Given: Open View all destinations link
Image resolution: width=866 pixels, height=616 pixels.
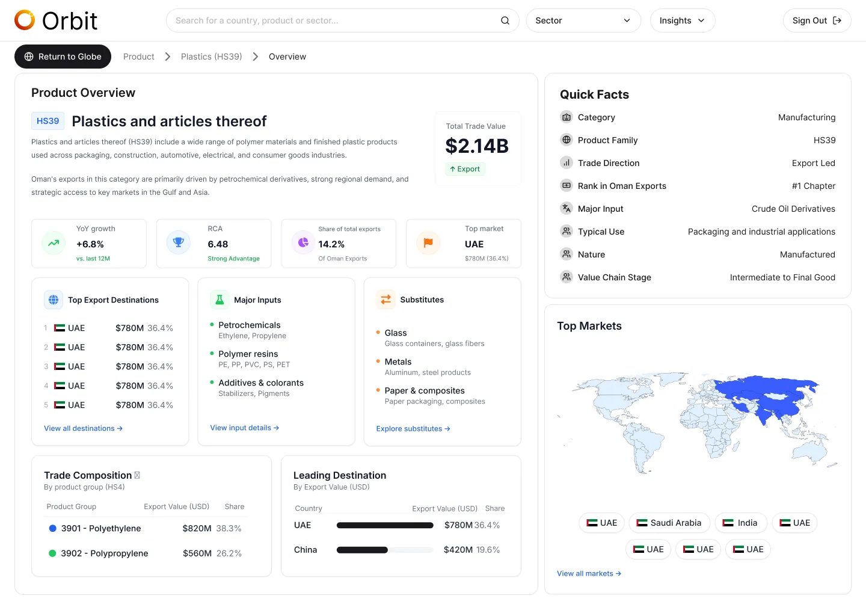Looking at the screenshot, I should (x=84, y=428).
